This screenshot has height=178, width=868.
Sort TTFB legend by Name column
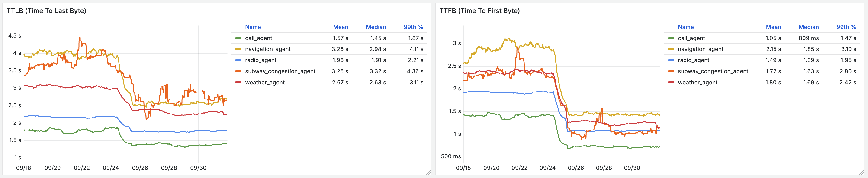click(x=686, y=27)
